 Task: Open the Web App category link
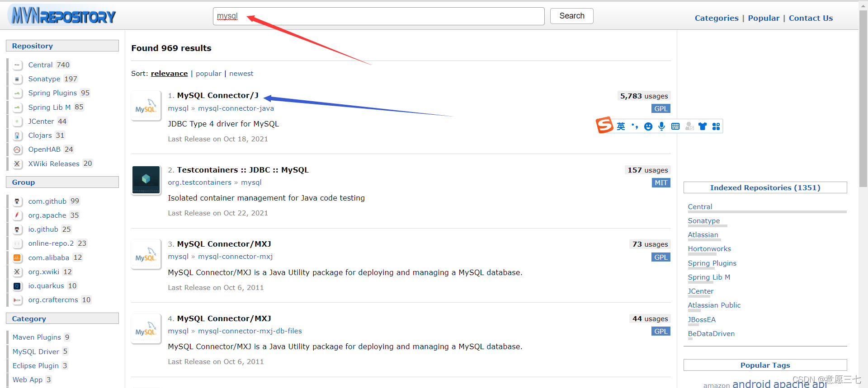28,380
